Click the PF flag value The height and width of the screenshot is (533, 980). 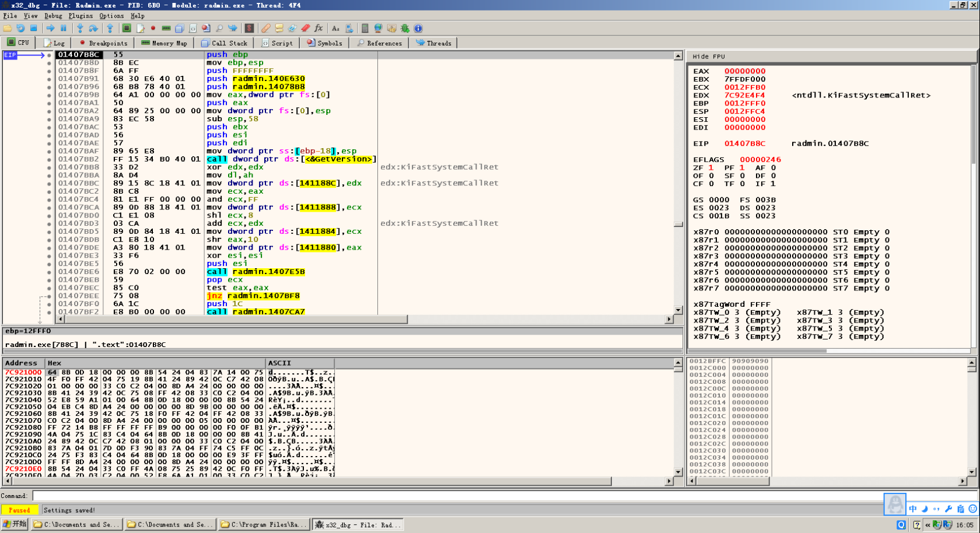click(742, 168)
